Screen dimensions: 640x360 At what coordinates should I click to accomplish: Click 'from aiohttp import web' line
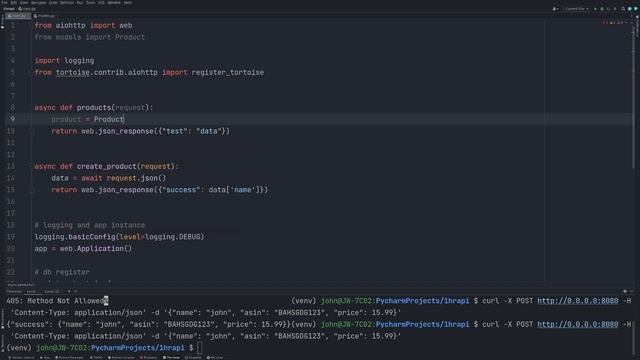83,25
